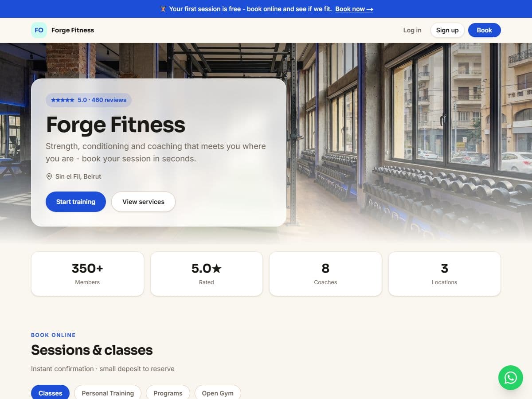532x399 pixels.
Task: Click the Forge Fitness hero heading
Action: [x=116, y=125]
